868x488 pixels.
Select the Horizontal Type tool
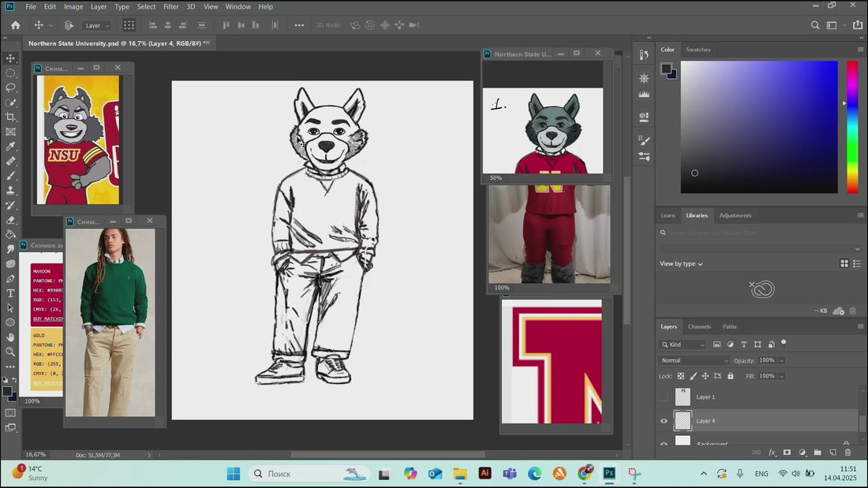(10, 293)
